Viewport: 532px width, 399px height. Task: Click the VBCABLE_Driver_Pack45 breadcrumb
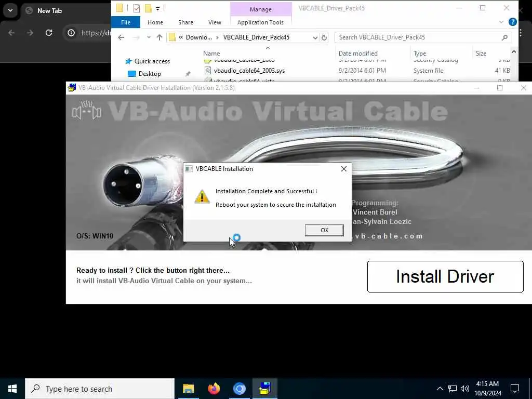(256, 37)
